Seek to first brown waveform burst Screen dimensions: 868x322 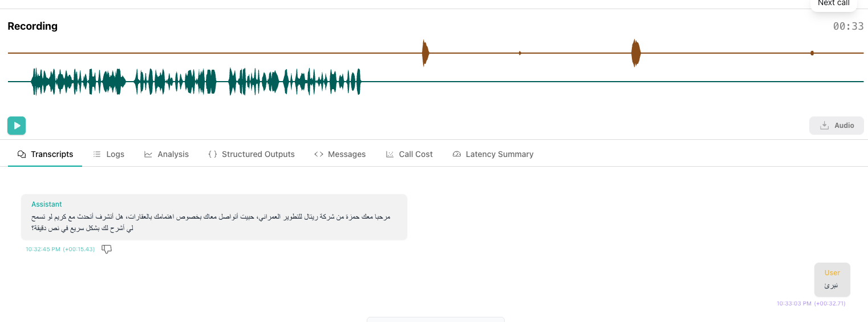425,53
